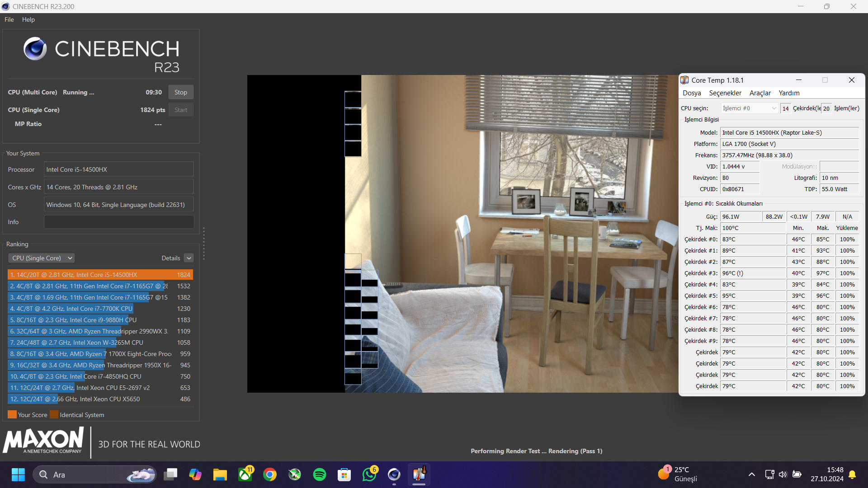
Task: Click the Info input field
Action: click(118, 222)
